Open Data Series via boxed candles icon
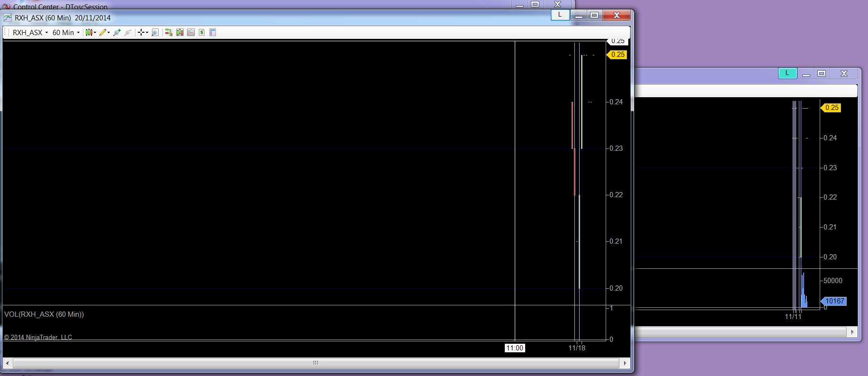Screen dimensions: 868x376 180,32
